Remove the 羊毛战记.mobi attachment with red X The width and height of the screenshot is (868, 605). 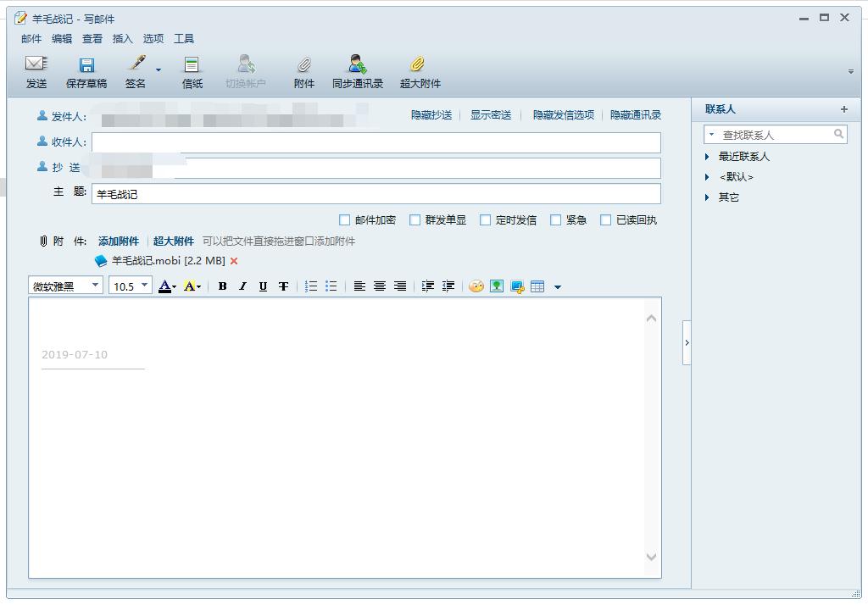pos(234,261)
